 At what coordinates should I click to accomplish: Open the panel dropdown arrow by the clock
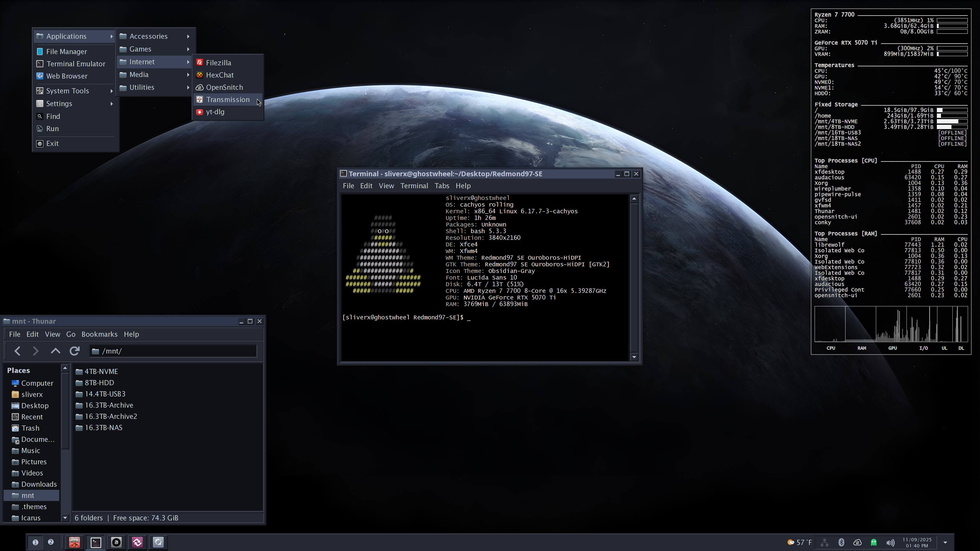click(x=945, y=543)
